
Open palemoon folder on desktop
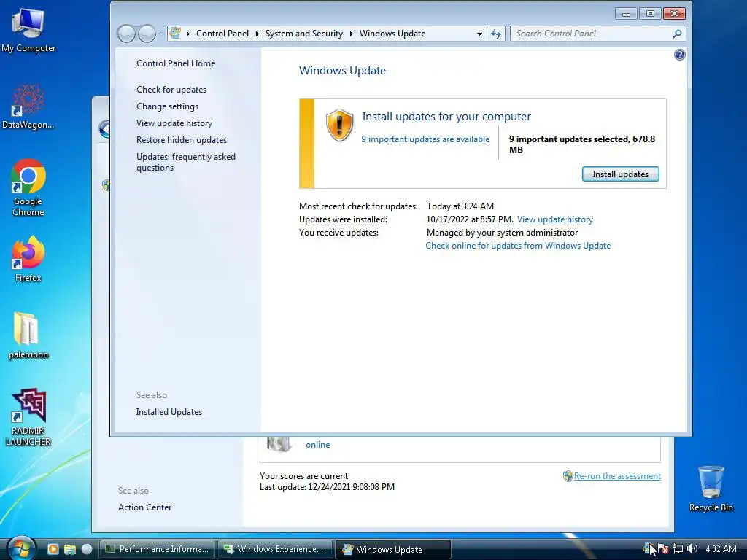pos(28,335)
